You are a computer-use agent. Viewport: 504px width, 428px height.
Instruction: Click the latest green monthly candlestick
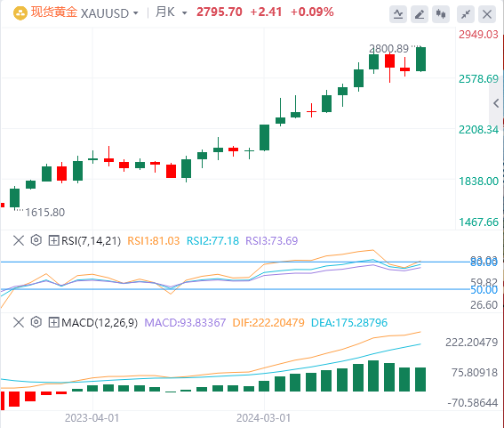pyautogui.click(x=420, y=59)
